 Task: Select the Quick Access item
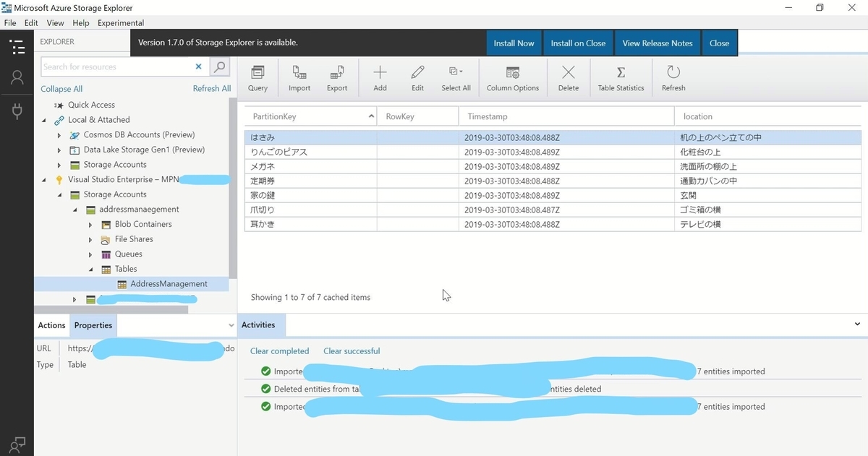91,105
